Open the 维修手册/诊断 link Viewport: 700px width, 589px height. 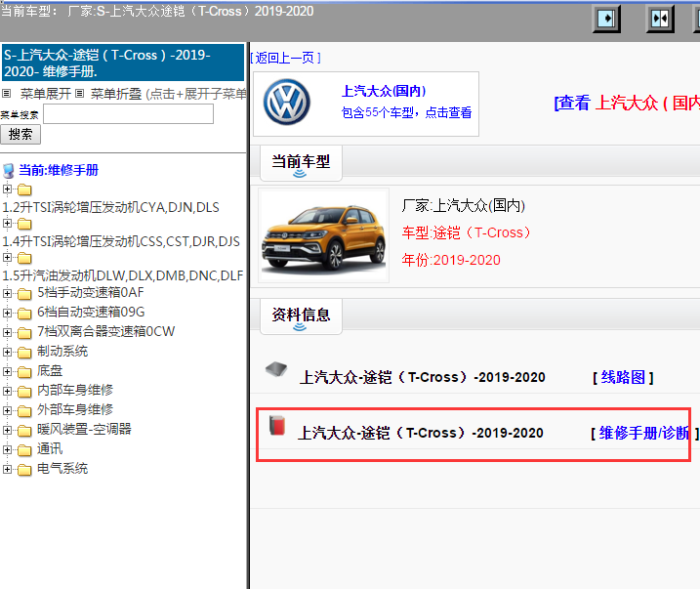644,433
